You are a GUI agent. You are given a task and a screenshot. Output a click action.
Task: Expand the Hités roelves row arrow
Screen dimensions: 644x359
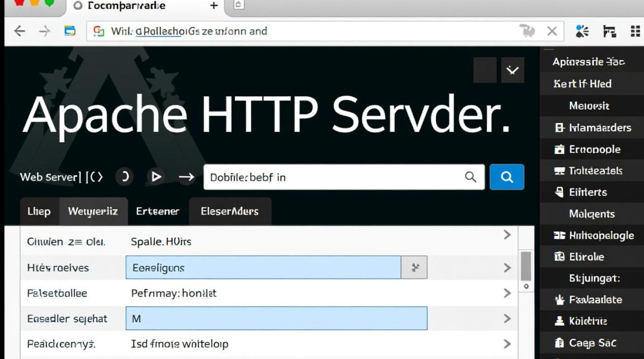(x=507, y=268)
